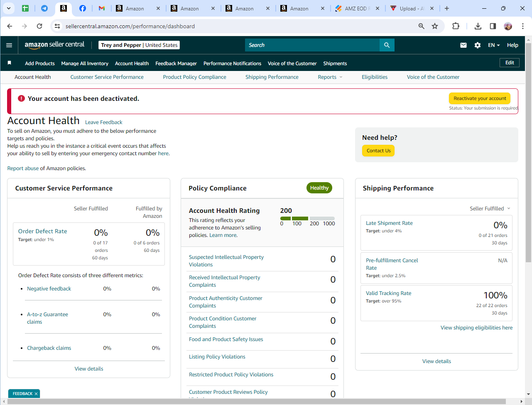
Task: Click the Leave Feedback link
Action: click(x=104, y=122)
